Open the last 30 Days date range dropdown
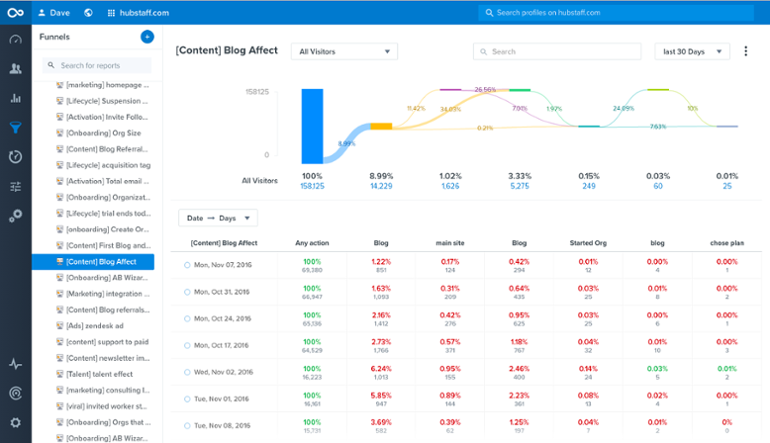770x443 pixels. click(692, 52)
